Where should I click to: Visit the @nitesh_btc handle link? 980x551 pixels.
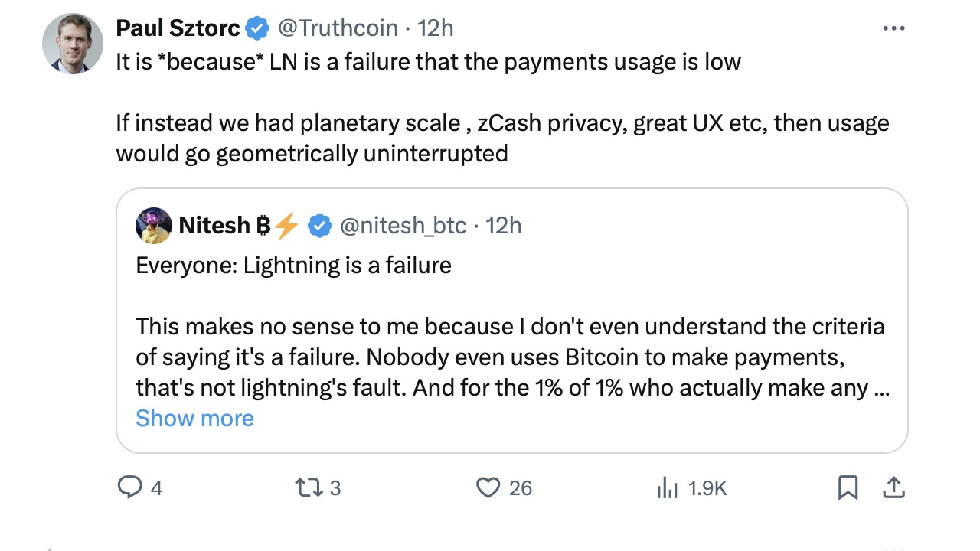(403, 226)
